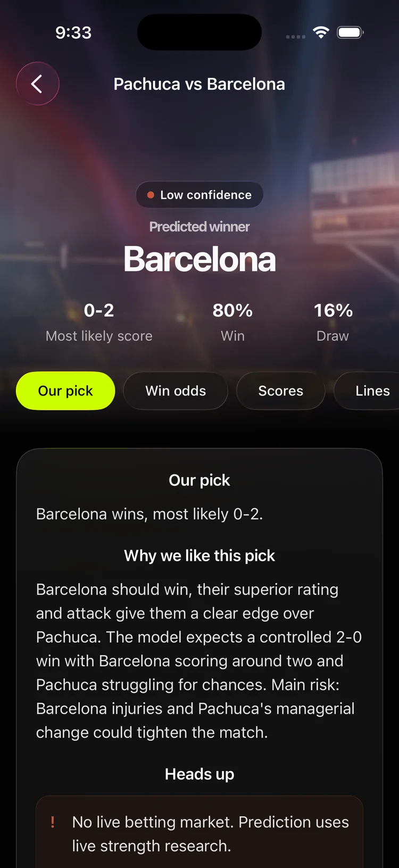Tap the Why we like this pick heading
The height and width of the screenshot is (868, 399).
click(x=199, y=556)
